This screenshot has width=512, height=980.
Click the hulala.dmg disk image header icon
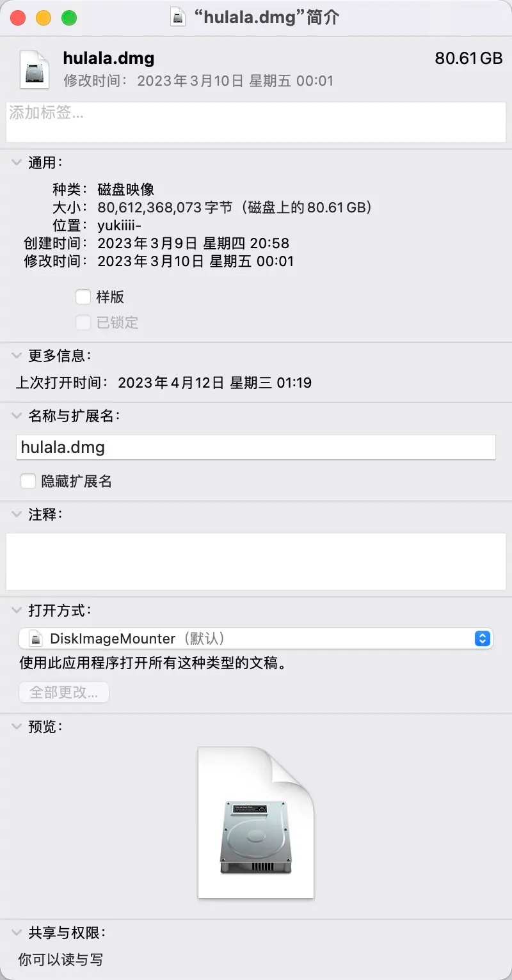point(34,68)
